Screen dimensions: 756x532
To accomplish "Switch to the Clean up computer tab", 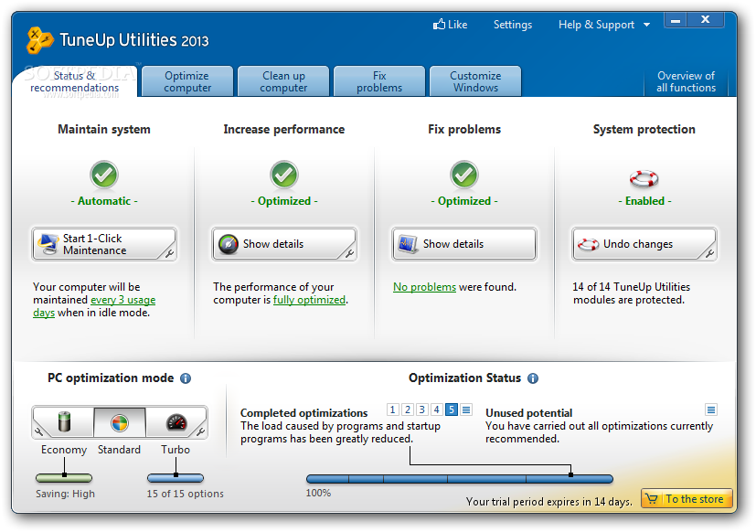I will tap(283, 81).
